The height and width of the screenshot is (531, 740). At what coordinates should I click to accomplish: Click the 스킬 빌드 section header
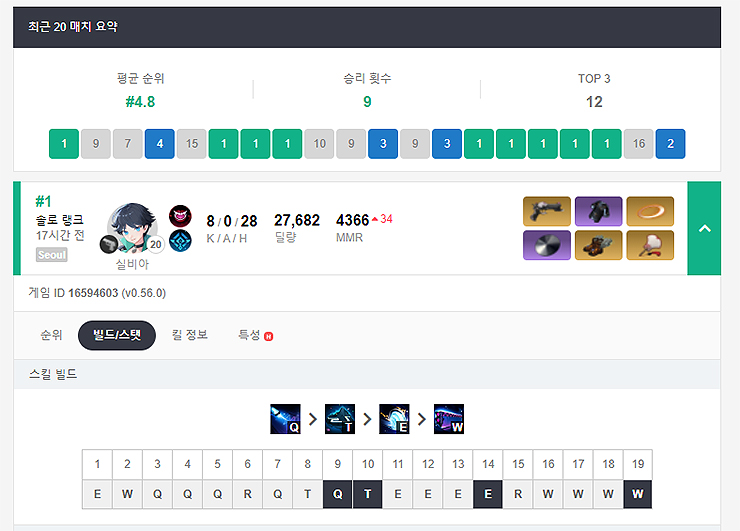pos(53,375)
